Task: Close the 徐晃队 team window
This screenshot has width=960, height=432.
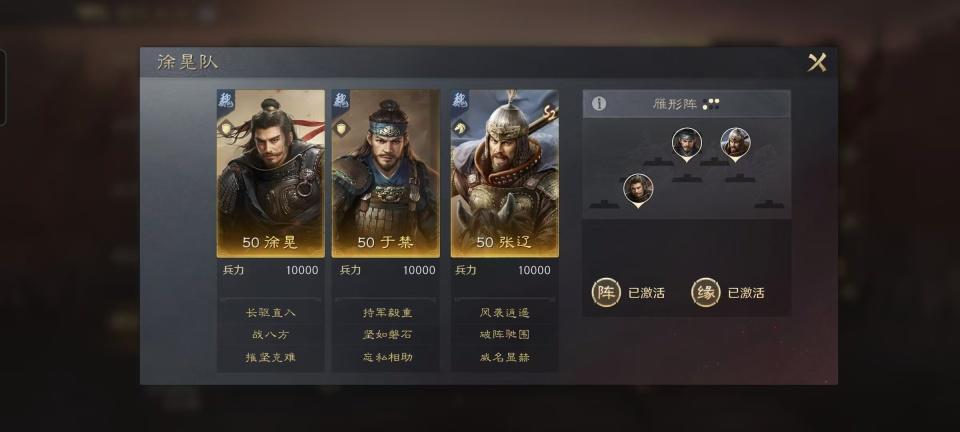Action: pos(817,62)
